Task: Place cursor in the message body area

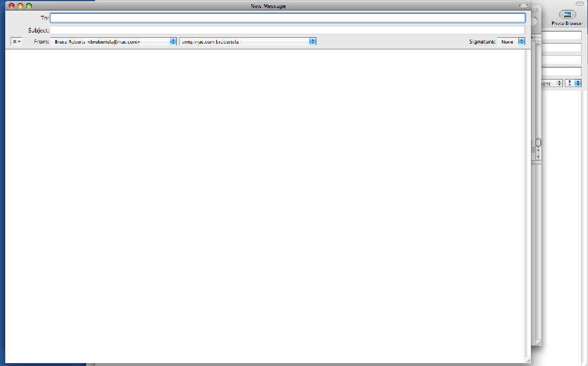Action: click(x=265, y=206)
